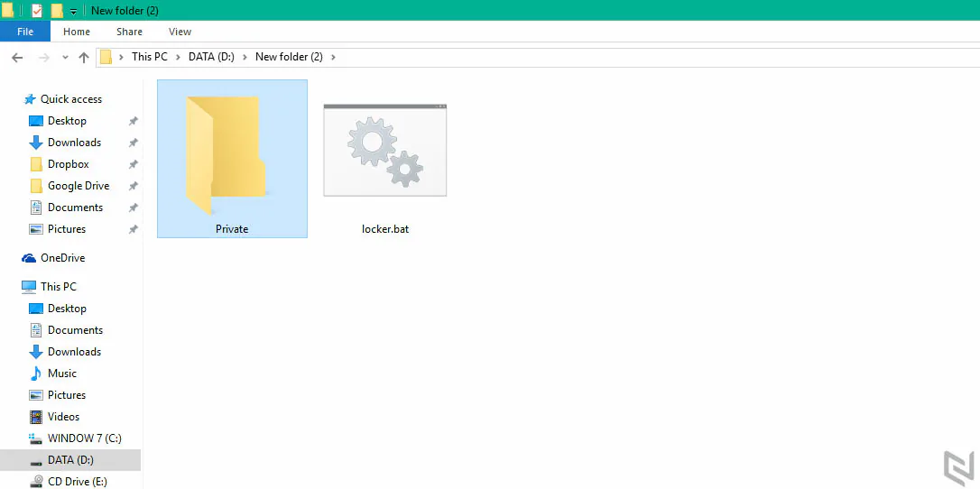Click Properties icon in quick access toolbar
The width and height of the screenshot is (980, 489).
(37, 10)
